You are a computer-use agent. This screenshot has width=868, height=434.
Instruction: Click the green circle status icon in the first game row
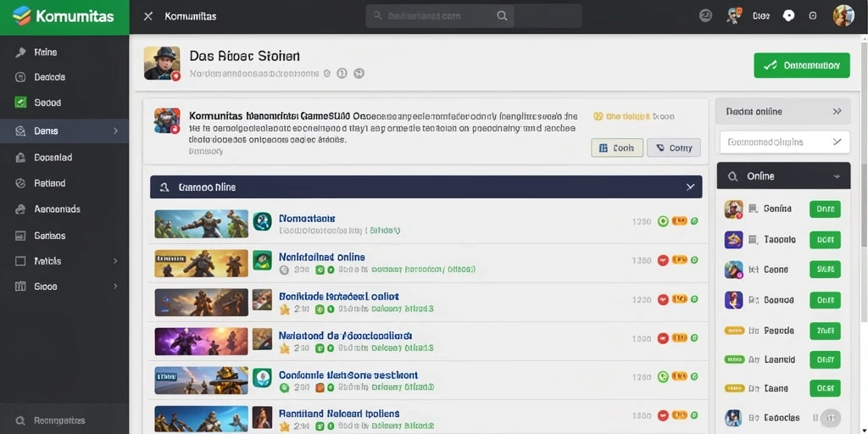coord(663,221)
